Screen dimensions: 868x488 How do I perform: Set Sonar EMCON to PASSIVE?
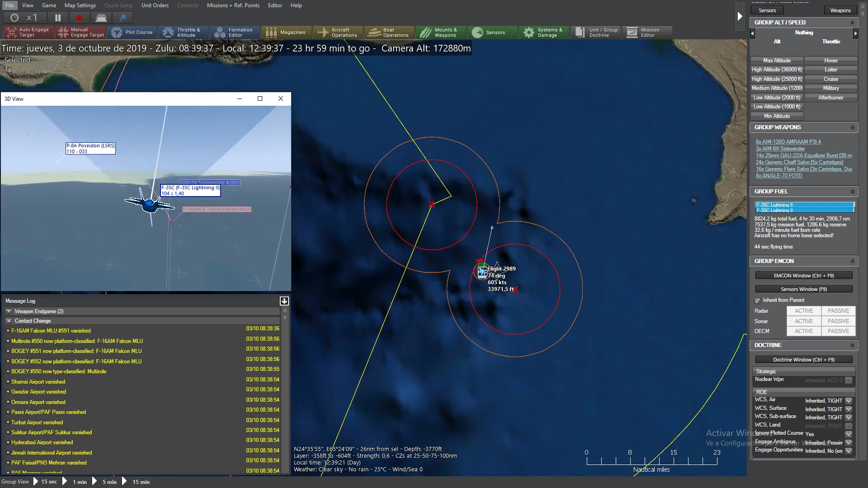(x=838, y=321)
